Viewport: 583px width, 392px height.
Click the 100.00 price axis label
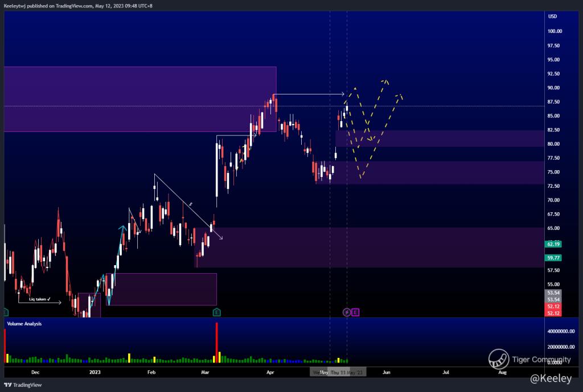555,31
